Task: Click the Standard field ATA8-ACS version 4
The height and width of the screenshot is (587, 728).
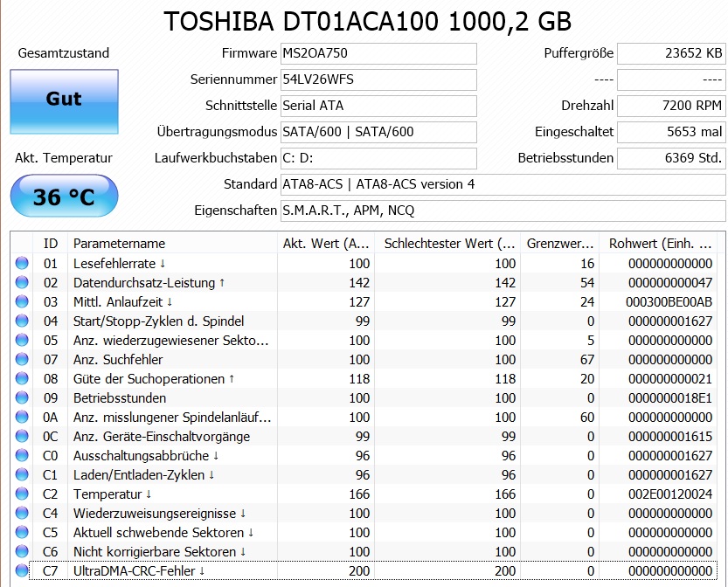Action: [503, 184]
